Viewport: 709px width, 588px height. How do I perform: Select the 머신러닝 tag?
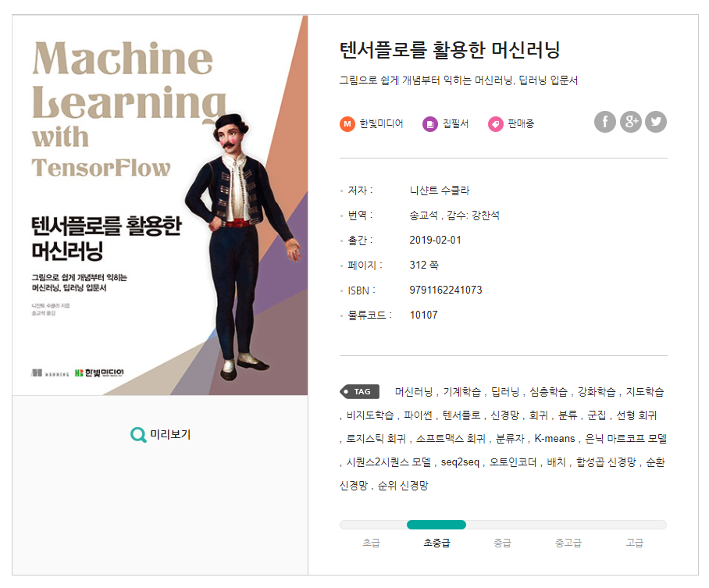coord(414,392)
